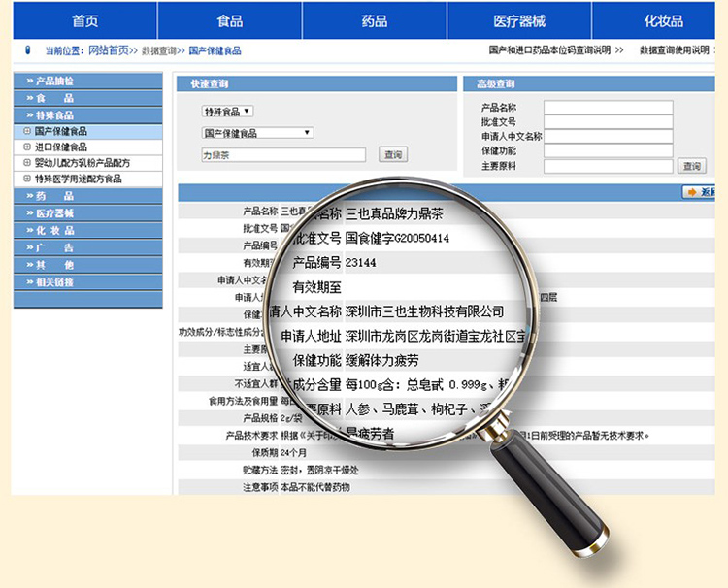Click the quick search 查询 button

[393, 154]
